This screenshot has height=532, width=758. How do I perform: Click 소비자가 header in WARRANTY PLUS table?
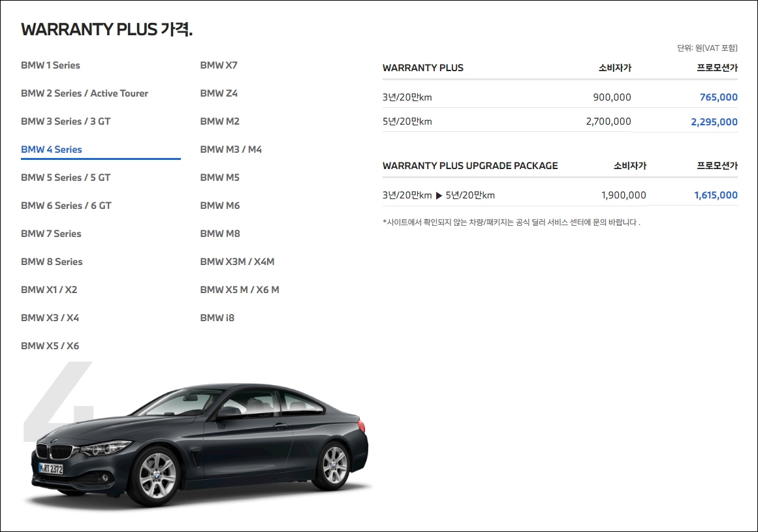pos(615,68)
